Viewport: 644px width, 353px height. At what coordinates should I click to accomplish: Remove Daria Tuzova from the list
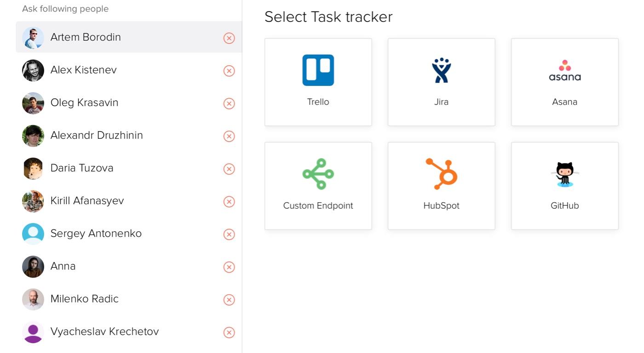pos(229,169)
